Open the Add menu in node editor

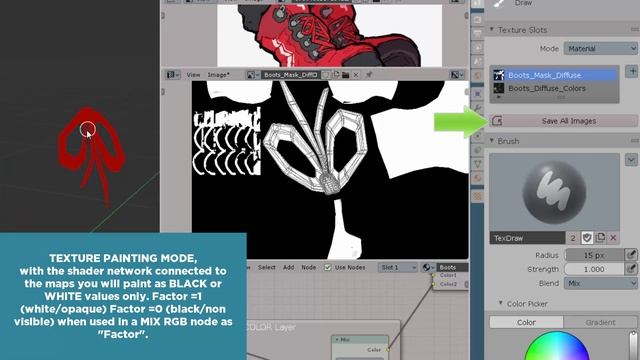(x=289, y=267)
